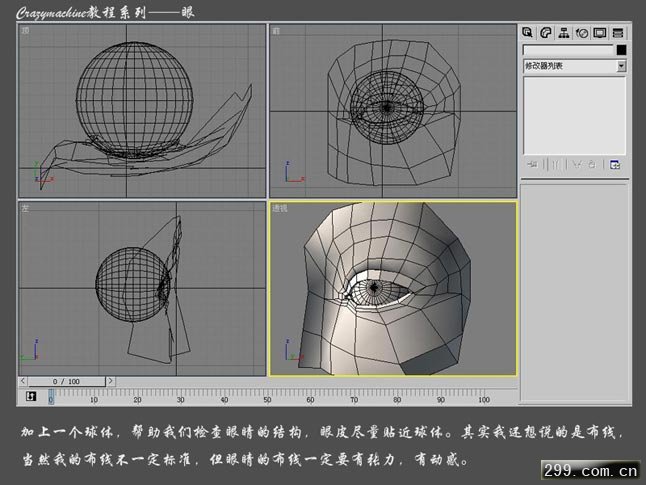This screenshot has width=646, height=485.
Task: Toggle Show End Result icon
Action: click(x=555, y=164)
